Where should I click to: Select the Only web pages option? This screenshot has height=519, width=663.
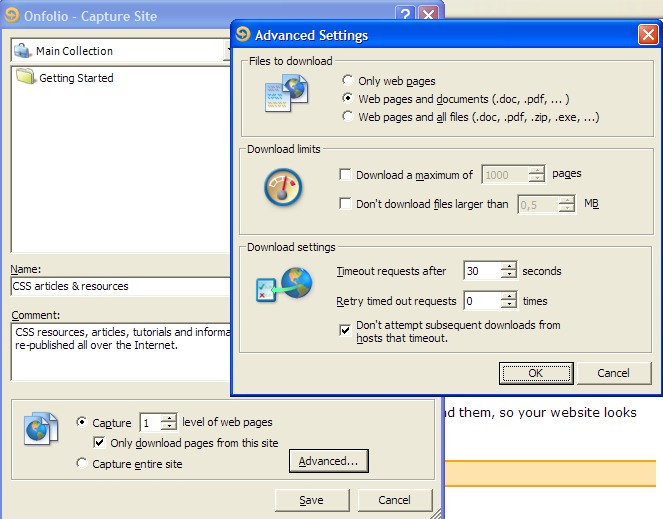(347, 81)
